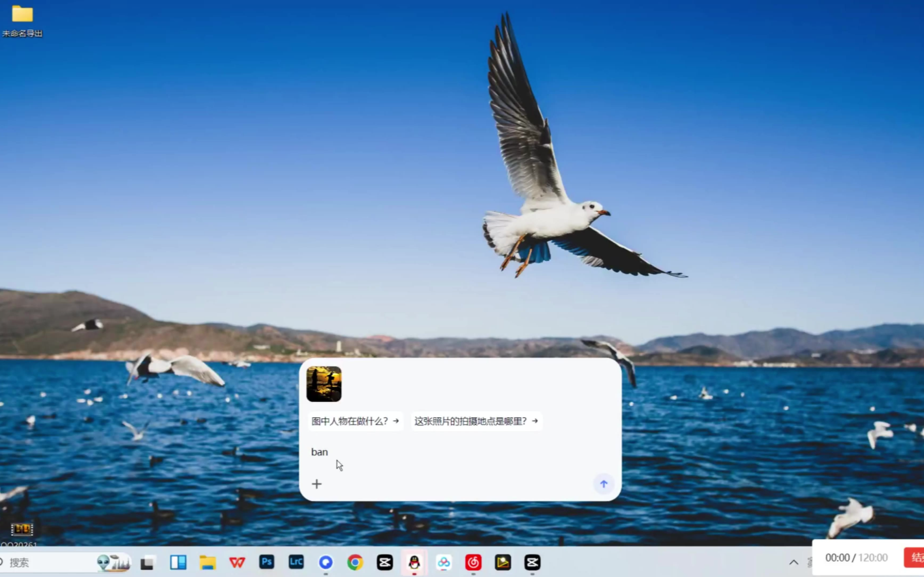The image size is (924, 577).
Task: Choose suggestion 图中人物在做什么?
Action: (355, 421)
